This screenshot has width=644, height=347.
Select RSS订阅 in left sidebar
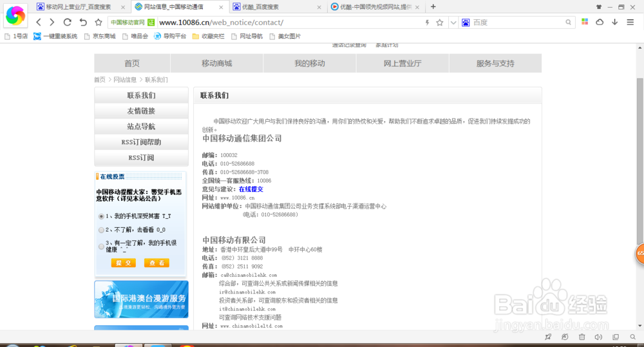141,158
